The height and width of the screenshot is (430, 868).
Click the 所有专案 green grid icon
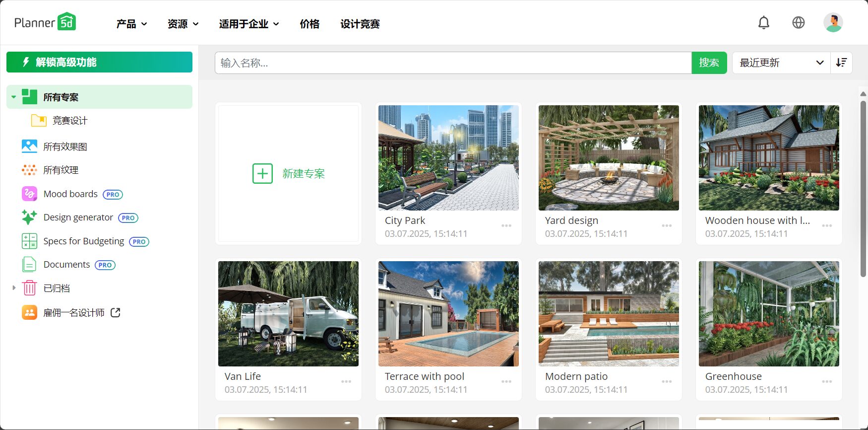29,97
